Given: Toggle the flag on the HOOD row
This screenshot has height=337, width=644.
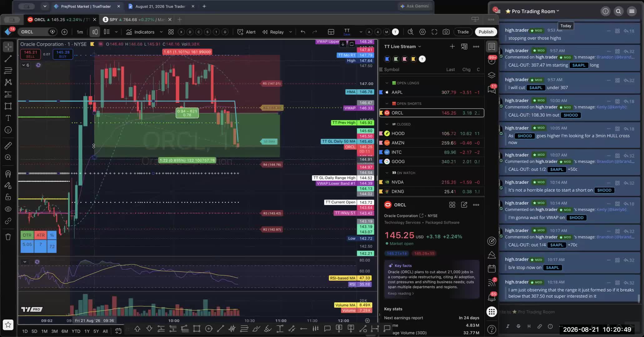Looking at the screenshot, I should coord(381,134).
